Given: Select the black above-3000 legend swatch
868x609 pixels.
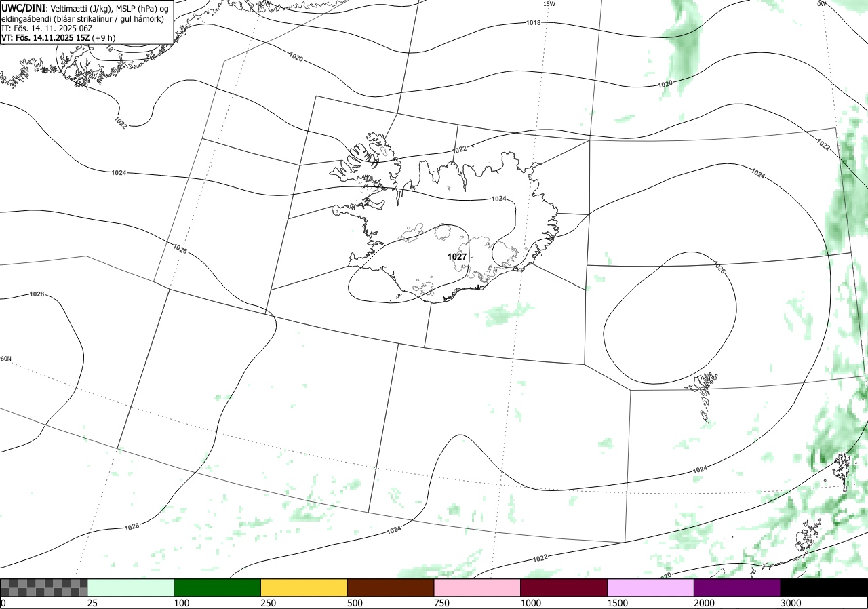Looking at the screenshot, I should click(824, 587).
